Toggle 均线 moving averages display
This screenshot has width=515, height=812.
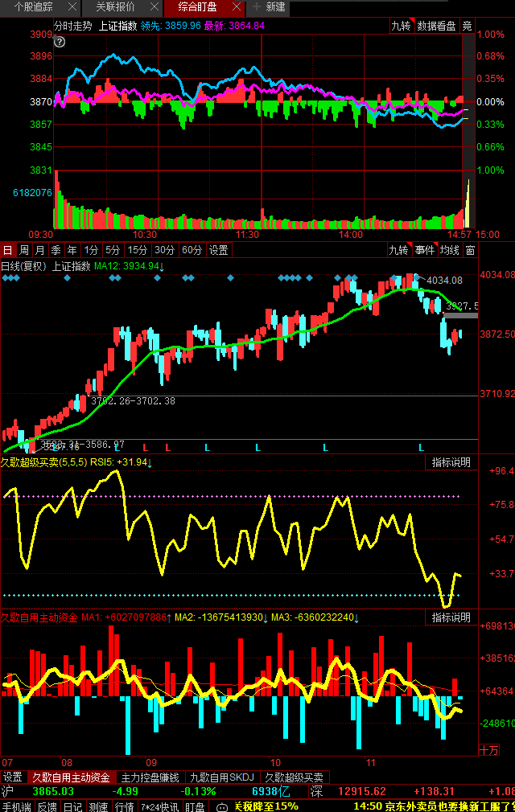pos(450,250)
